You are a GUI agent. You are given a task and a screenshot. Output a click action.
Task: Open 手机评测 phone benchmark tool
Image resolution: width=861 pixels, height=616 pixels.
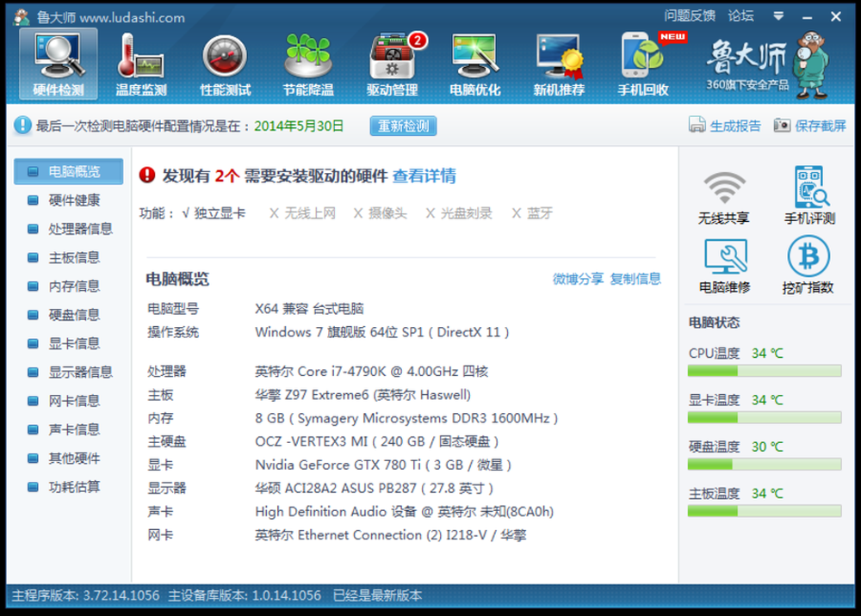pyautogui.click(x=809, y=195)
